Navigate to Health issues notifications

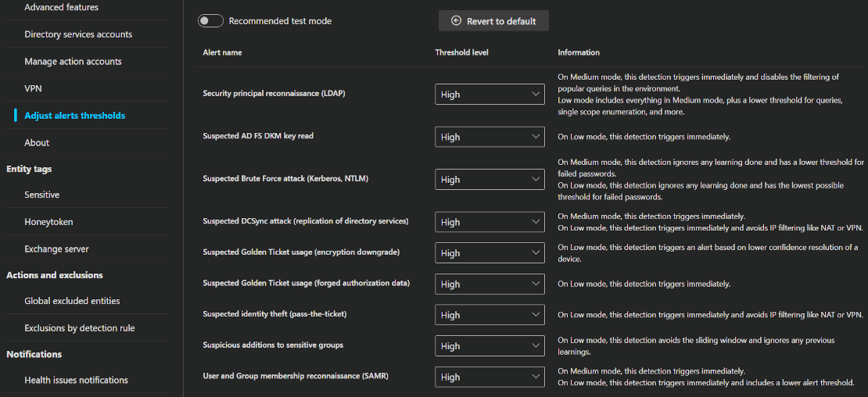click(x=76, y=380)
